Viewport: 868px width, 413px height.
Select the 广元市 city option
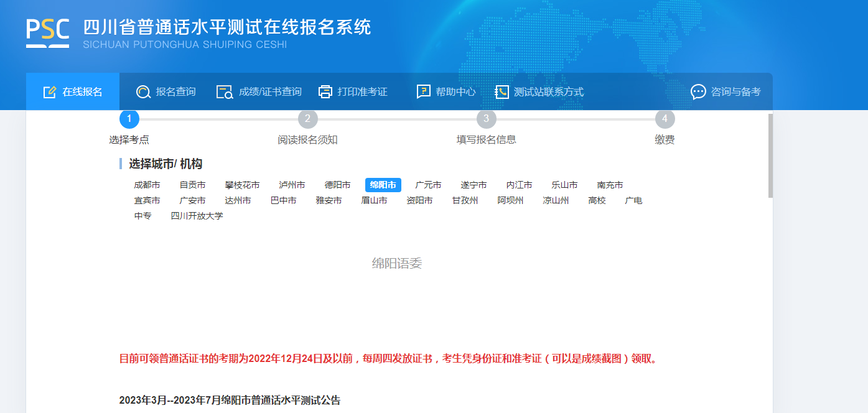click(x=428, y=185)
